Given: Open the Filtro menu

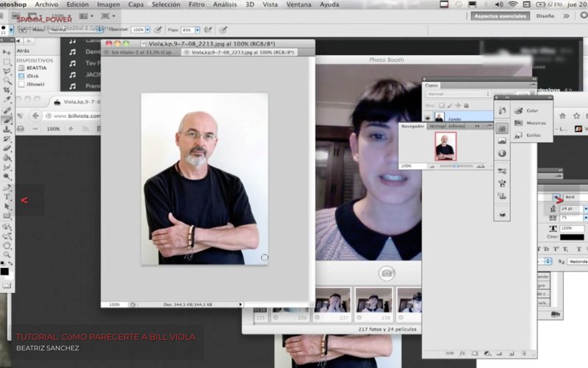Looking at the screenshot, I should tap(196, 4).
